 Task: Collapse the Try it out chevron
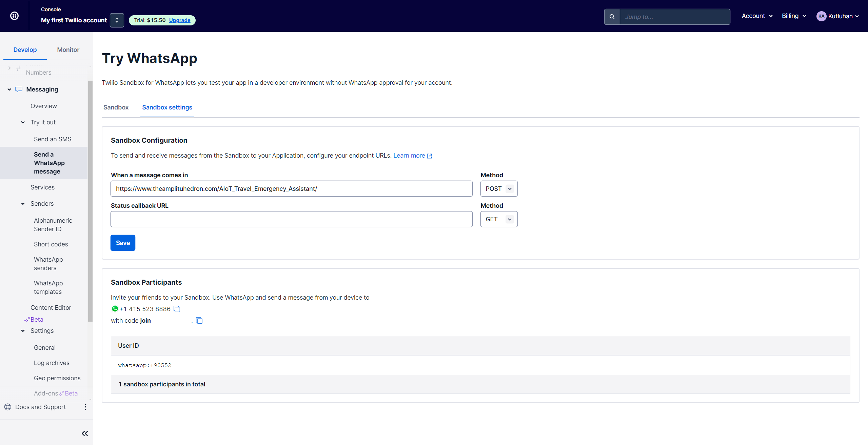click(x=23, y=122)
